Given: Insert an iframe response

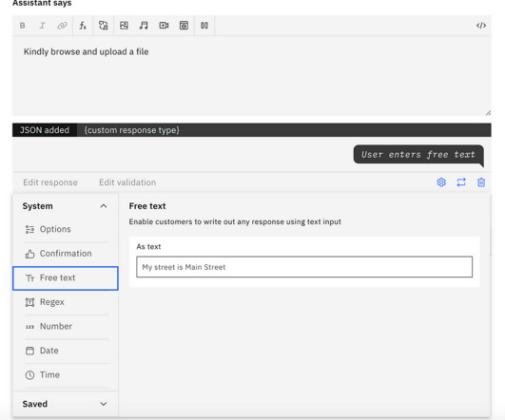Looking at the screenshot, I should [184, 26].
